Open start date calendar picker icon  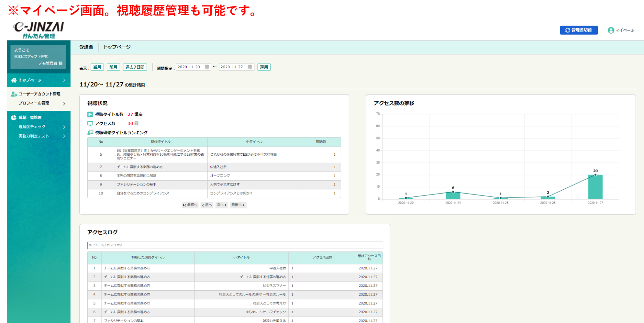207,67
